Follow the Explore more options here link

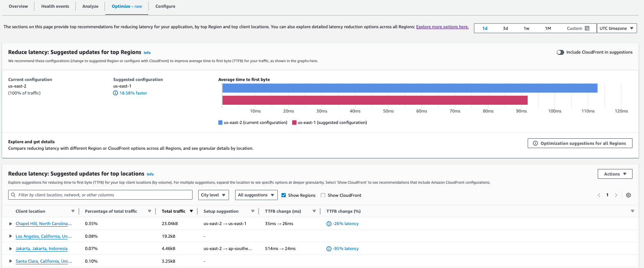[x=442, y=27]
